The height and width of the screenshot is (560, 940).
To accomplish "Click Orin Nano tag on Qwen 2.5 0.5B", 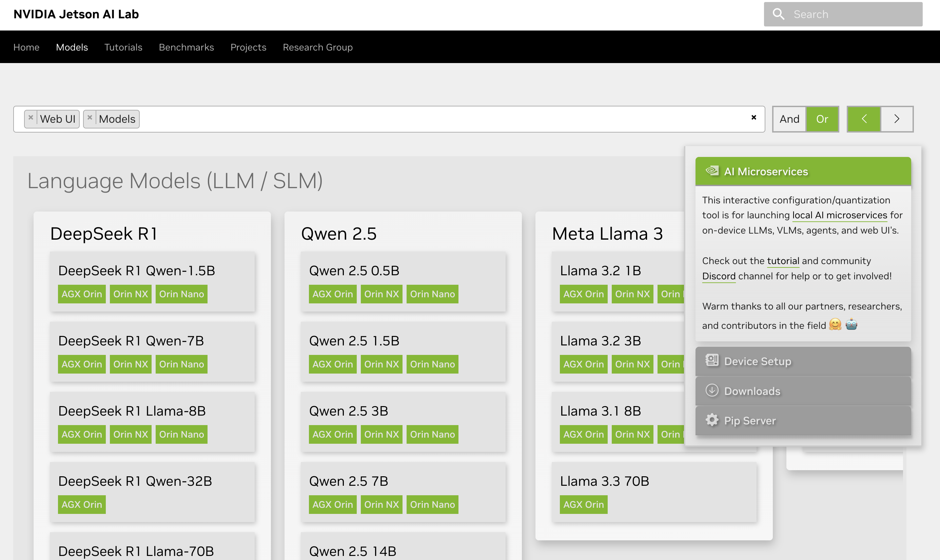I will [433, 294].
